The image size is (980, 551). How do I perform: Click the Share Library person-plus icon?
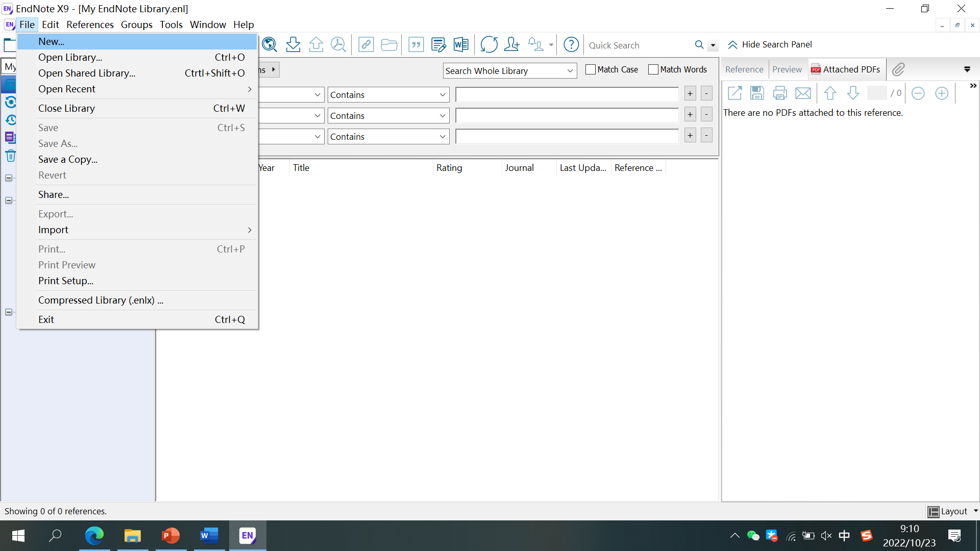click(x=511, y=45)
